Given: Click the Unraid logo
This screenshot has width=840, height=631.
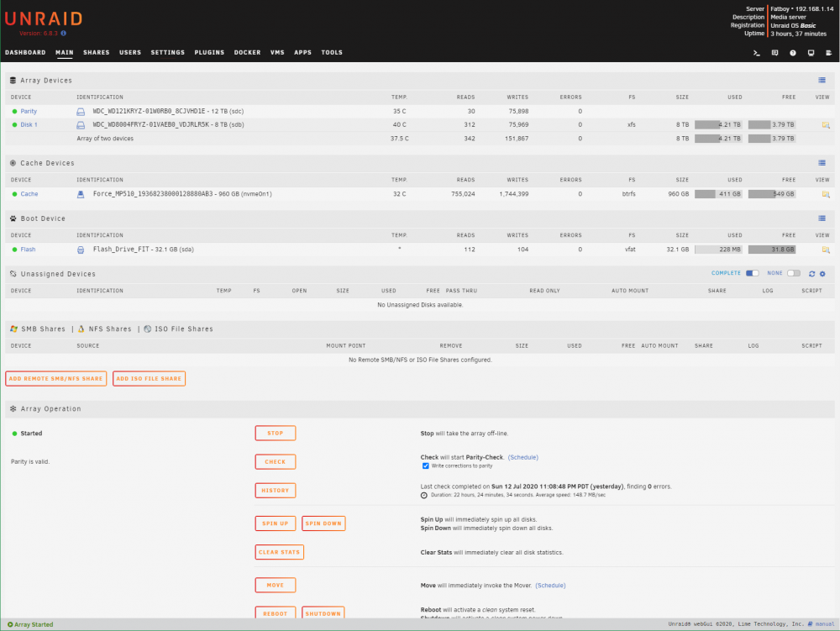Looking at the screenshot, I should tap(44, 18).
